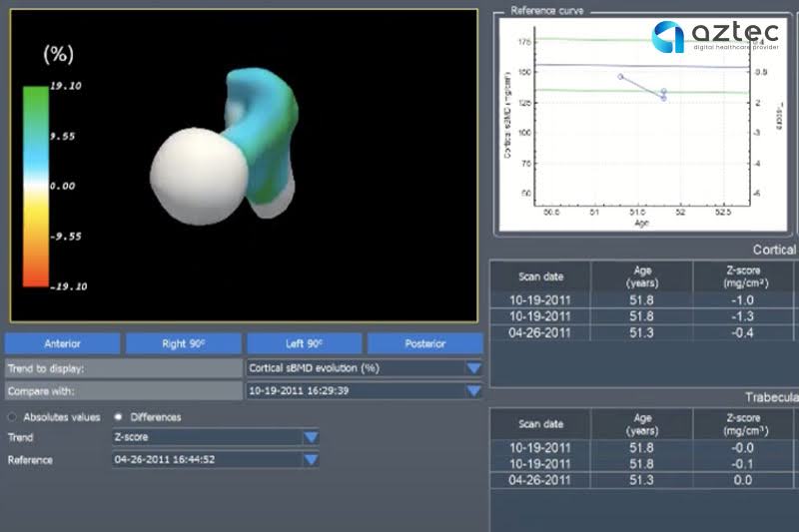Click Trabecular table Z-score value -0.1

pos(742,464)
